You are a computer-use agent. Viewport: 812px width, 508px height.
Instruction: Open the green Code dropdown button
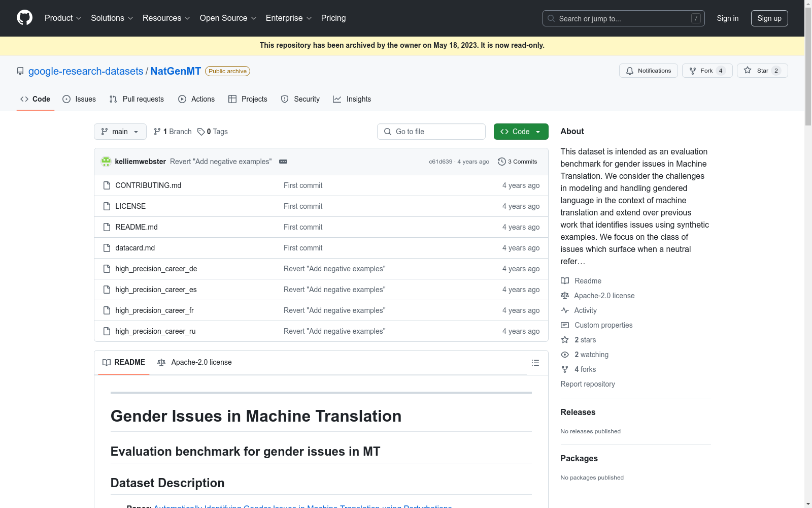521,132
